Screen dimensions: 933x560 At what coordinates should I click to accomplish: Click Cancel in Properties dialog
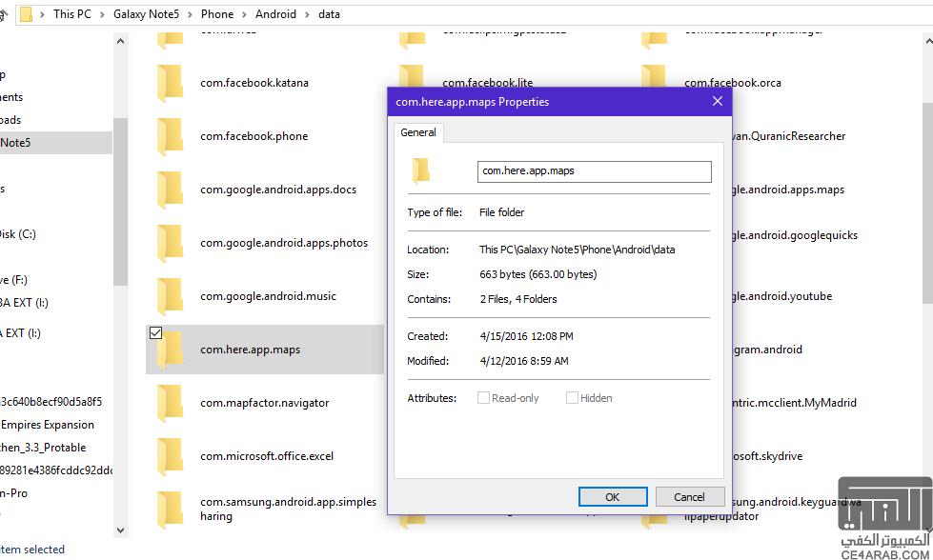point(690,497)
